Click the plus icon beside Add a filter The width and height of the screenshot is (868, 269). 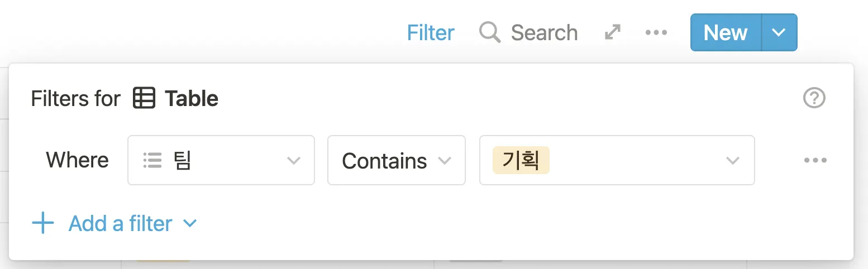click(x=43, y=224)
